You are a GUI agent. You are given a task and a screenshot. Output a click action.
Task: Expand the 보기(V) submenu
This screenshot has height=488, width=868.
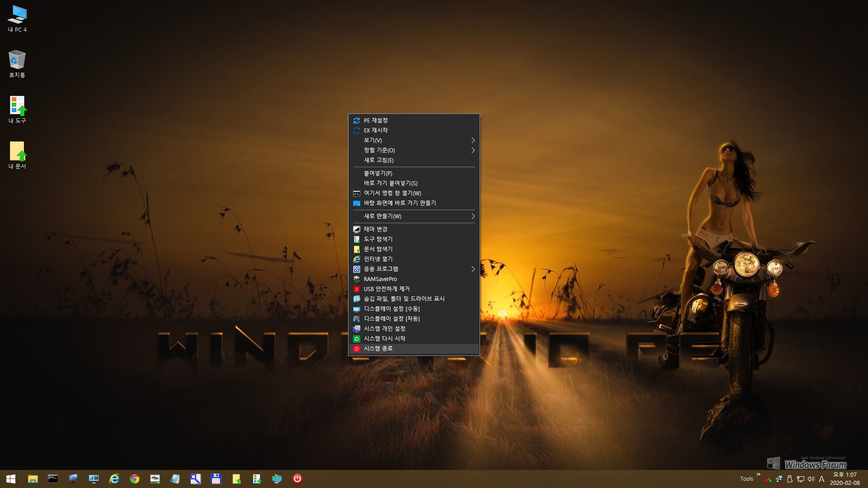[x=414, y=140]
